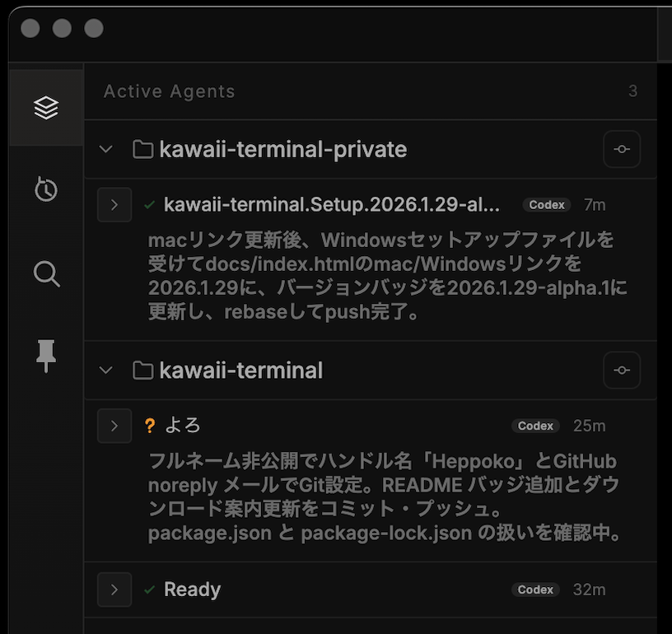672x634 pixels.
Task: Collapse the kawaii-terminal-private project group
Action: coord(105,149)
